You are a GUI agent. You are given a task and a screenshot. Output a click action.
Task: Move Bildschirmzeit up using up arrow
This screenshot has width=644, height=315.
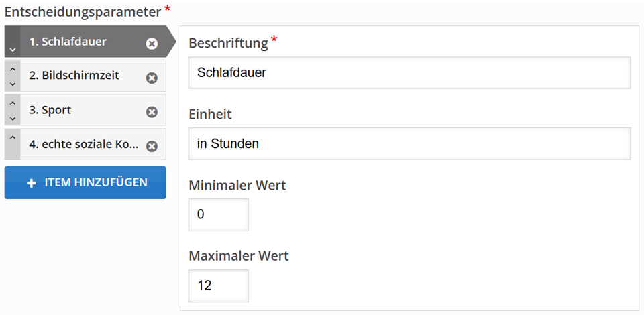(x=12, y=69)
